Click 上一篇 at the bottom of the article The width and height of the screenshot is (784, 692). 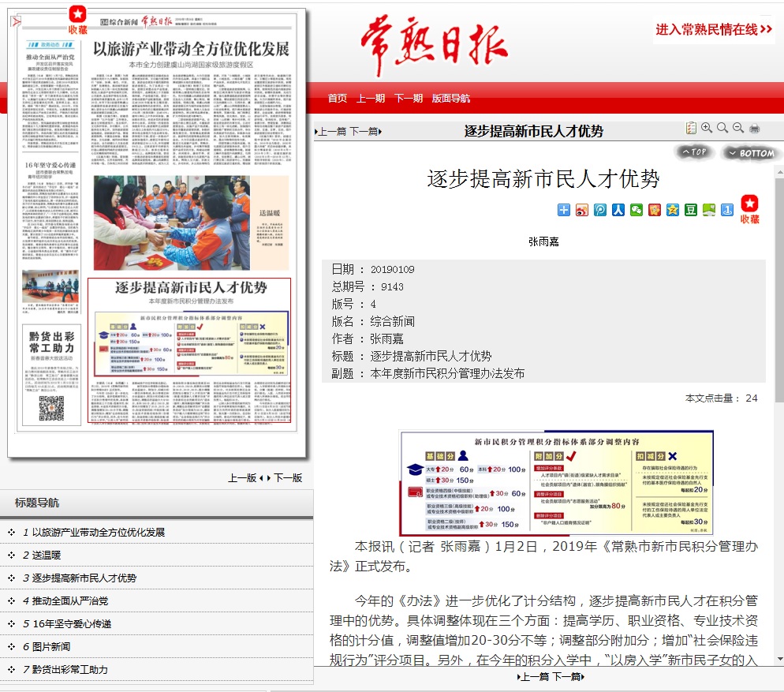(x=533, y=677)
